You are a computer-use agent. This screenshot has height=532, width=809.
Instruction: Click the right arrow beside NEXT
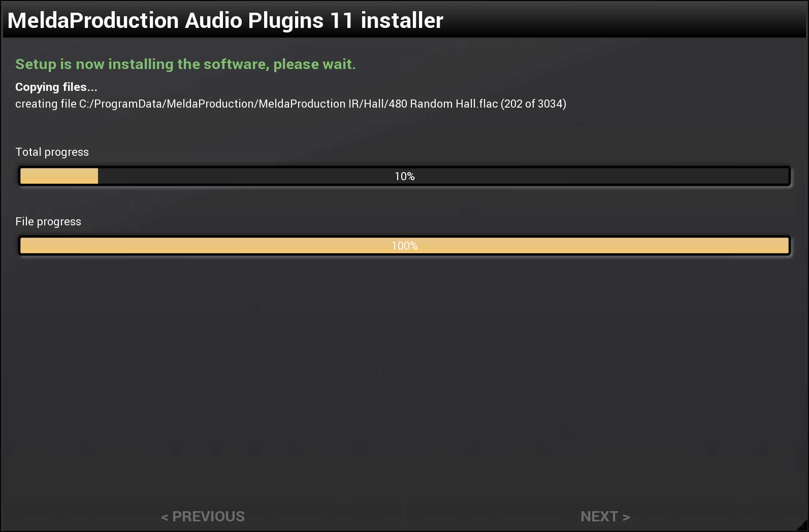point(626,517)
